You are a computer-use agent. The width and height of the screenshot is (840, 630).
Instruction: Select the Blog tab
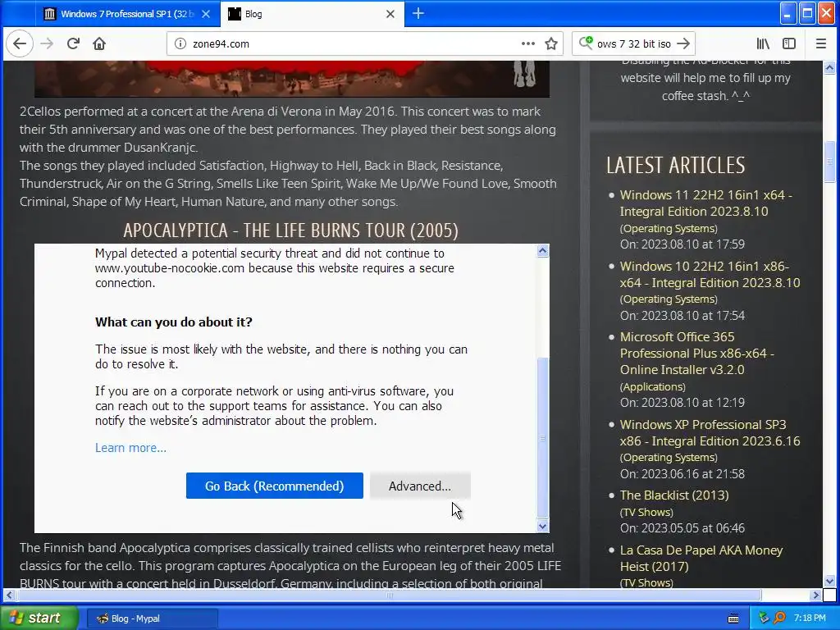coord(313,14)
